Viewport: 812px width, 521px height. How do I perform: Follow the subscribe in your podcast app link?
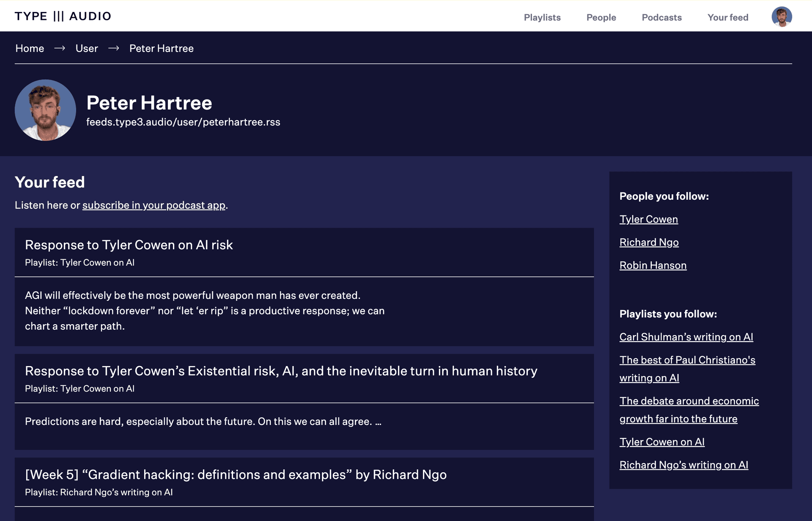tap(154, 205)
